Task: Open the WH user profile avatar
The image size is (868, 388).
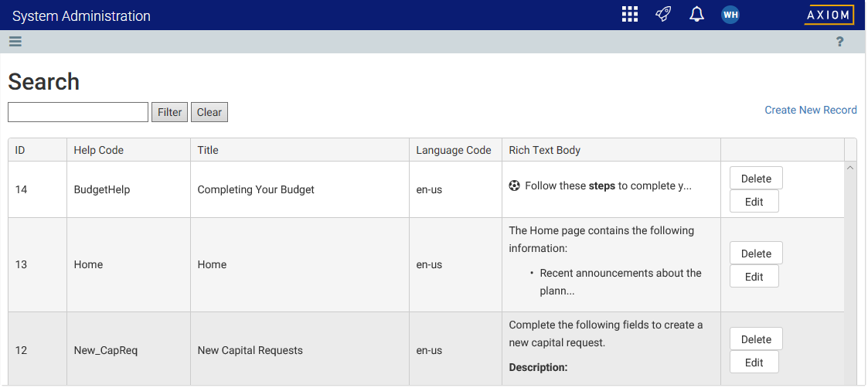Action: pyautogui.click(x=730, y=15)
